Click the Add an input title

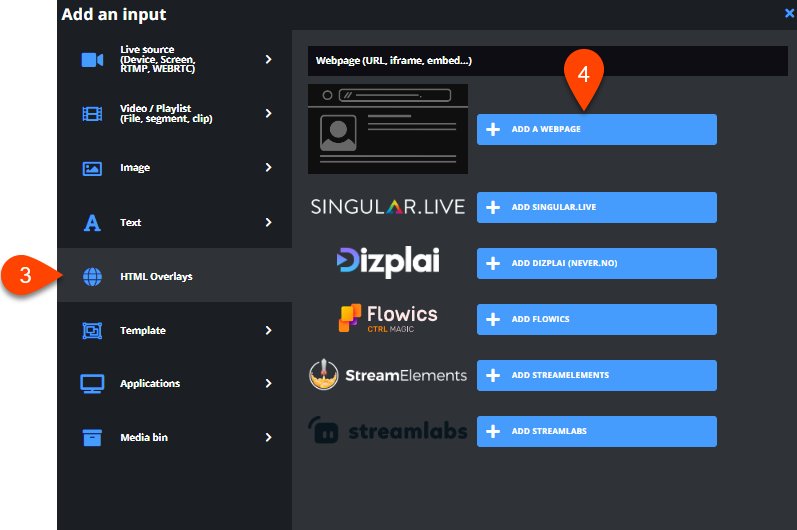pos(114,14)
